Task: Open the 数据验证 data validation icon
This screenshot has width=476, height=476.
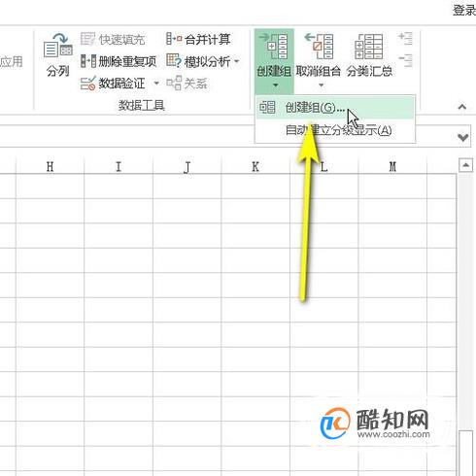Action: click(87, 83)
